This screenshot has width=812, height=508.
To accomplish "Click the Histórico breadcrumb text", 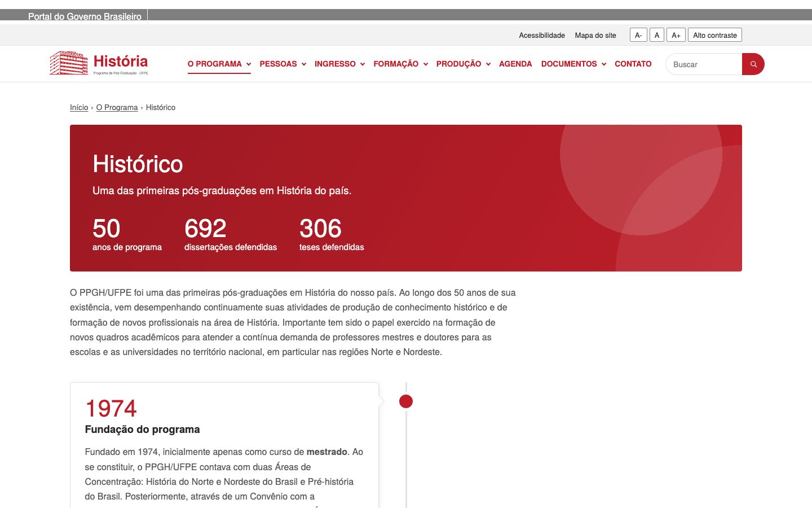I will [161, 107].
